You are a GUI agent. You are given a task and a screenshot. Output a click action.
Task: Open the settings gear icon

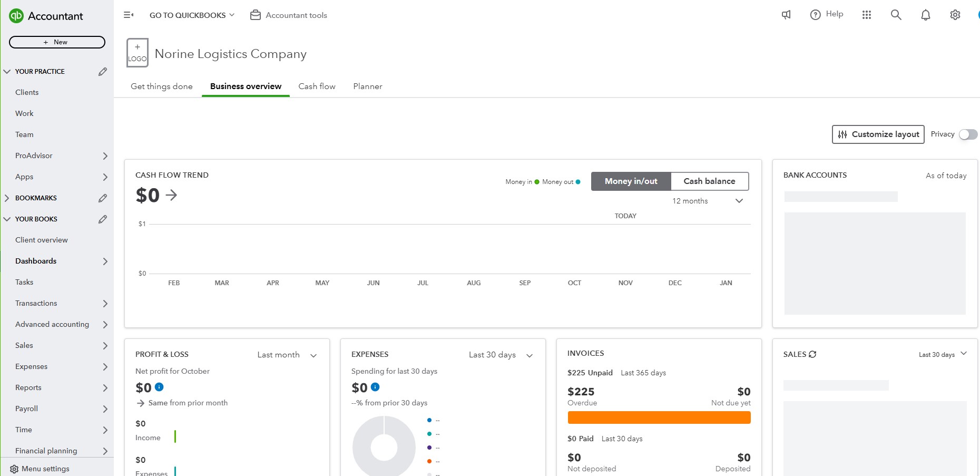coord(955,15)
